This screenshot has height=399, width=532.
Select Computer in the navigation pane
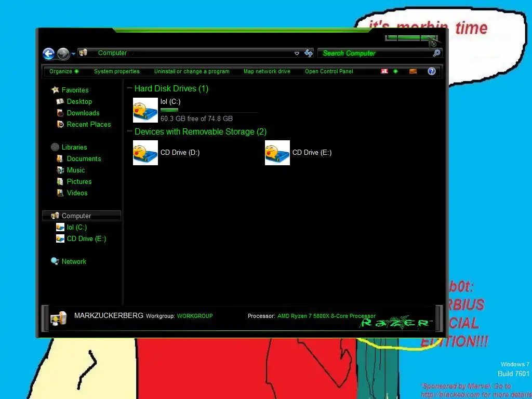[x=82, y=216]
